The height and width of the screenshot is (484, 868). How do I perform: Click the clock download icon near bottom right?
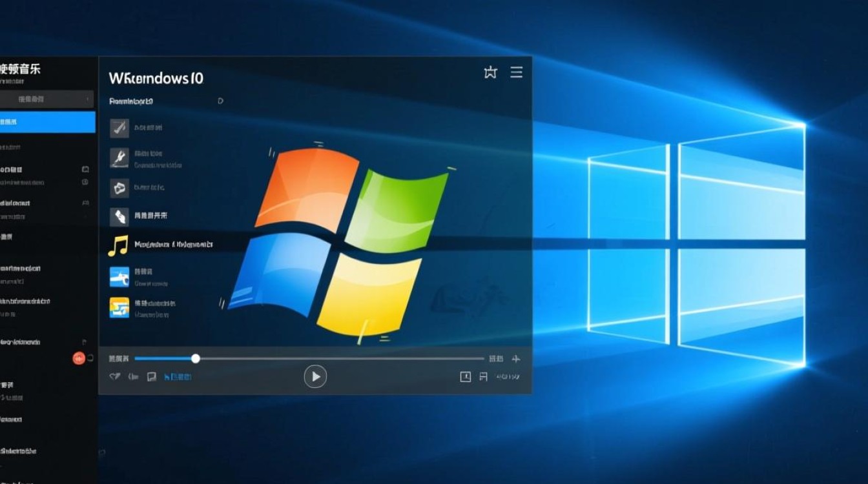coord(464,376)
